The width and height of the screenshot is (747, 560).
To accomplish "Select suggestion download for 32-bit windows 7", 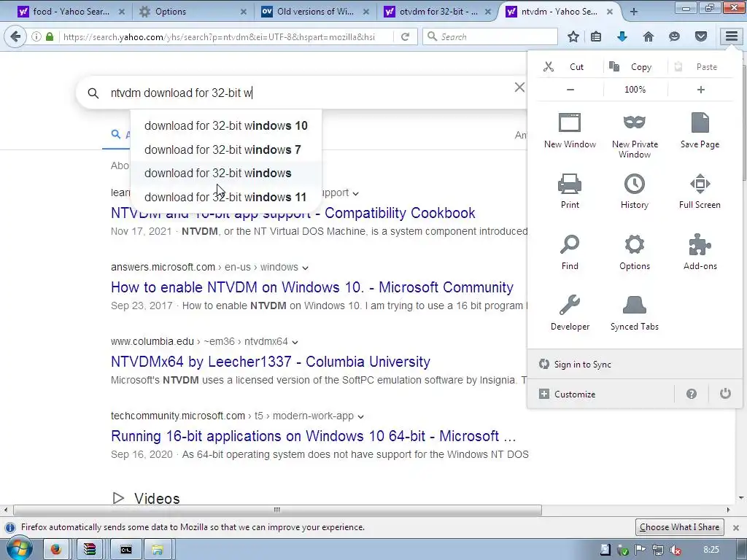I will (226, 149).
